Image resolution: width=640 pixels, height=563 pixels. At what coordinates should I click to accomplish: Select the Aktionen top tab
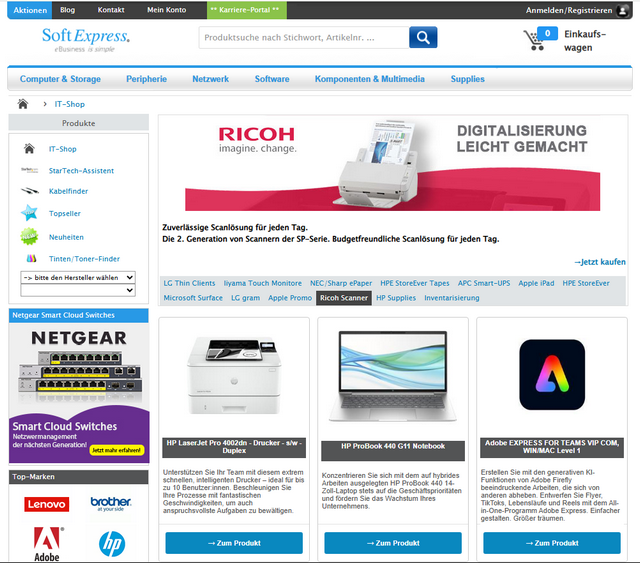(x=30, y=10)
